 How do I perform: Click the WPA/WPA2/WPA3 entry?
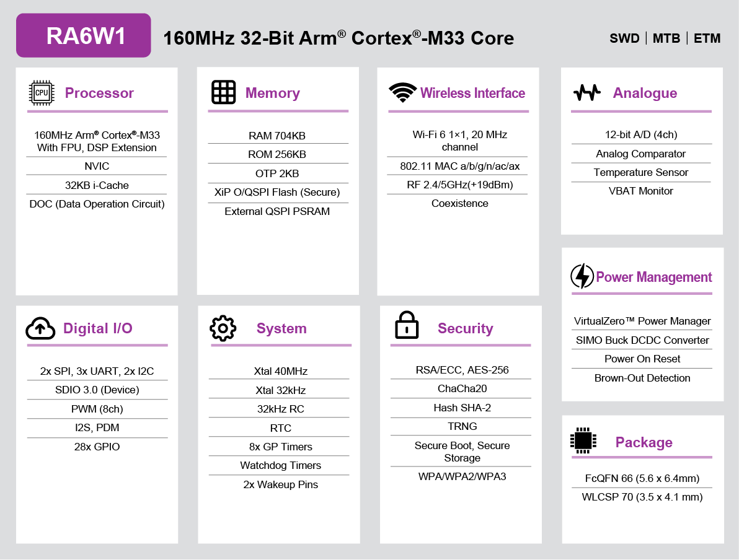coord(462,476)
